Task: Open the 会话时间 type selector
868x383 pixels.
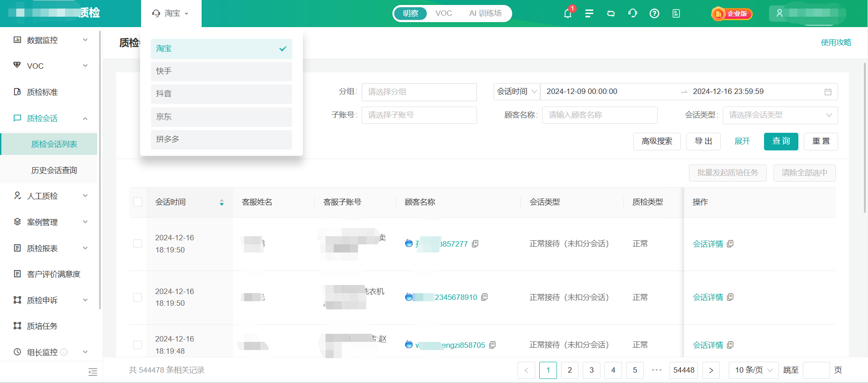Action: pos(517,92)
